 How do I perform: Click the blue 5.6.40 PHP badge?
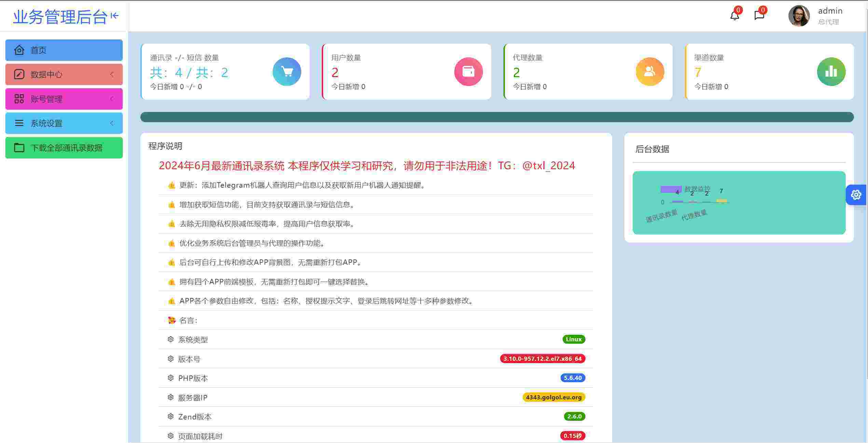[x=573, y=378]
